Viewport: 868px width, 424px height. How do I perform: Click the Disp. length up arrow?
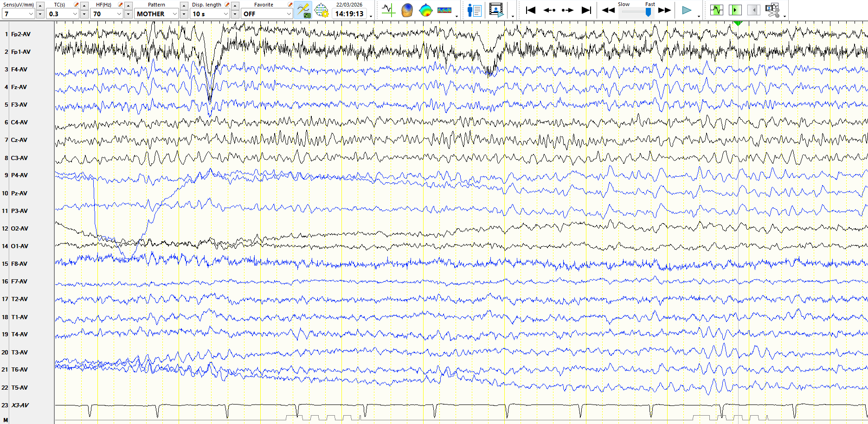235,6
